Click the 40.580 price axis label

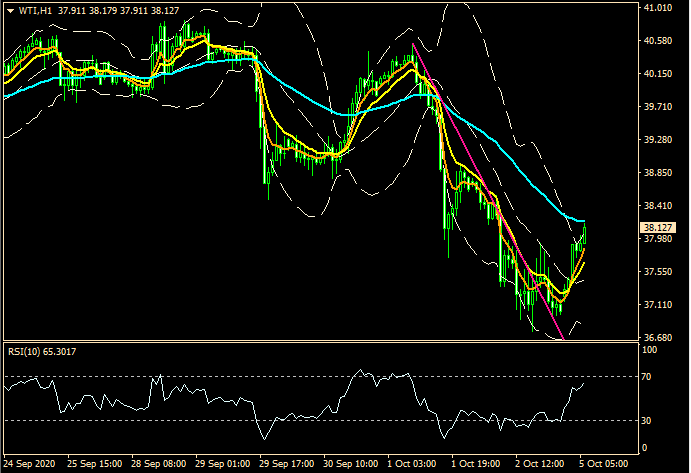[658, 41]
